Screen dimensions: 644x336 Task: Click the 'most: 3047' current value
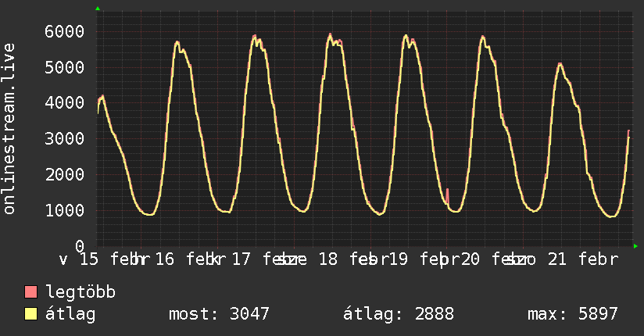point(219,314)
